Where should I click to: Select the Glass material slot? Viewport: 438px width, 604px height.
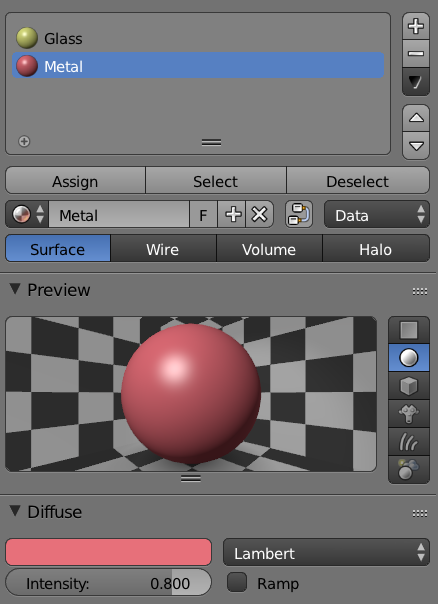[x=198, y=39]
